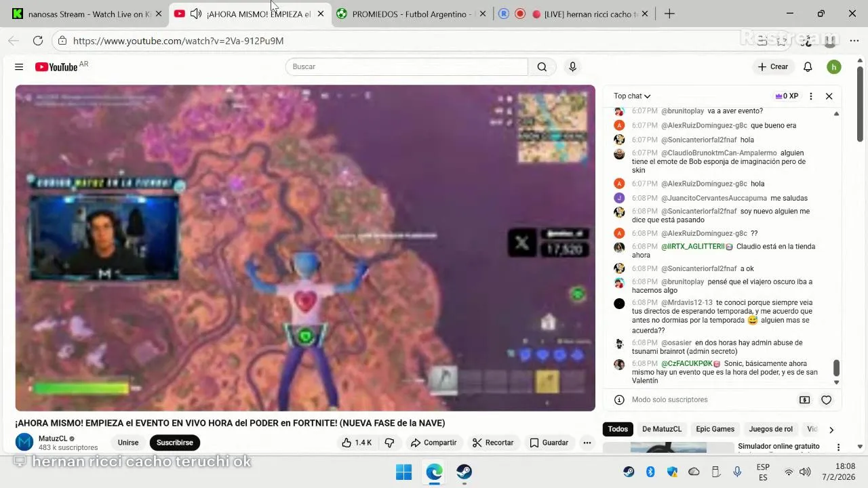Click username @JuancitoCervantesAuccapuma in chat
Screen dimensions: 868x488
(x=713, y=199)
